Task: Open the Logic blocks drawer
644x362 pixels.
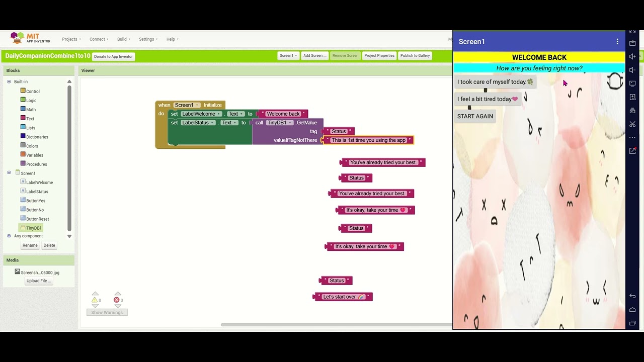Action: tap(28, 101)
